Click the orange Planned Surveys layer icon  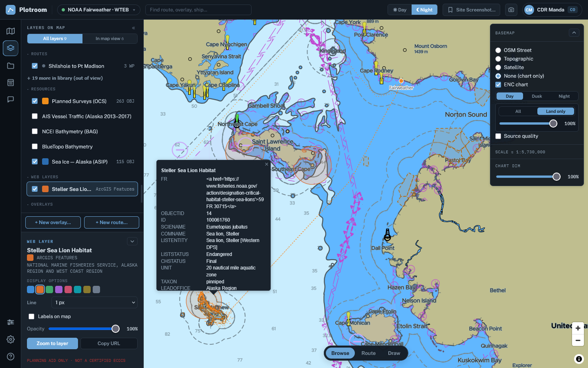pos(45,101)
